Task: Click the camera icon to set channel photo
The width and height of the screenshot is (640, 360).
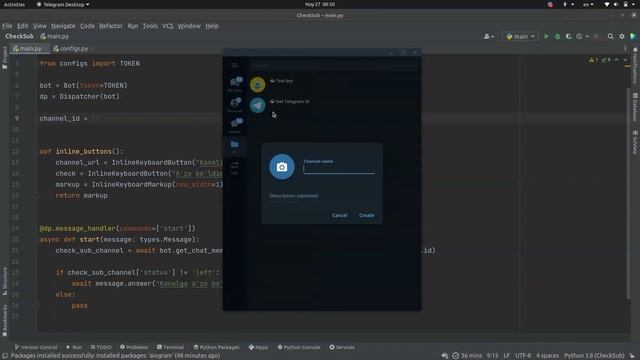Action: click(x=282, y=167)
